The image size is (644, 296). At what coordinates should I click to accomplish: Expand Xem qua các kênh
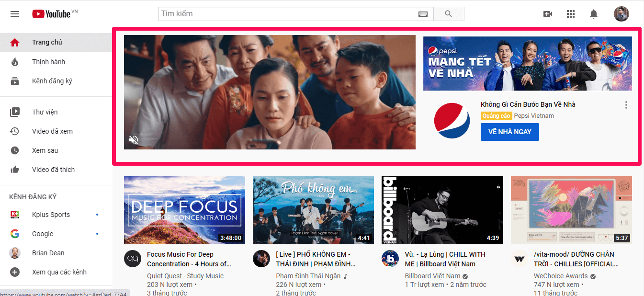point(59,272)
